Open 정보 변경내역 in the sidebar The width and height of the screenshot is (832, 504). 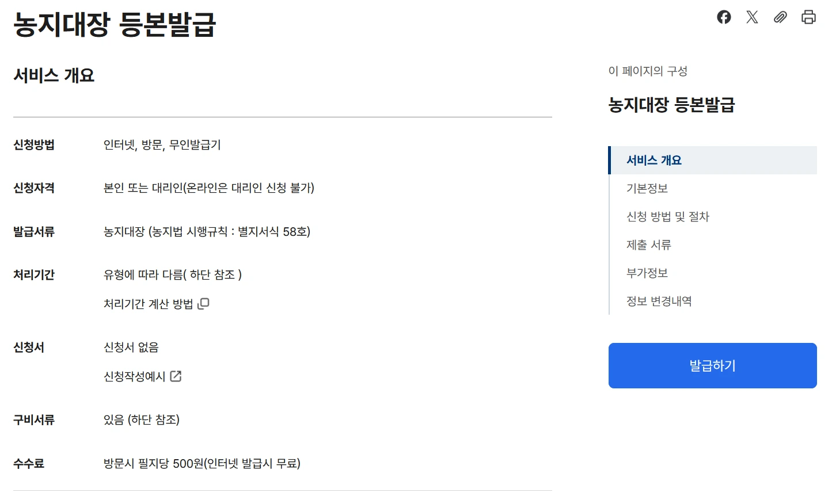(x=659, y=301)
